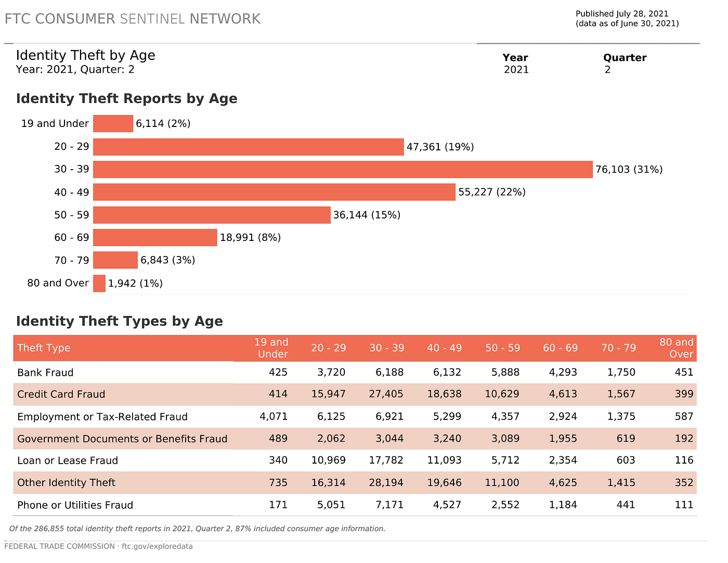
Task: Click the 80 and Over column header
Action: (x=677, y=348)
